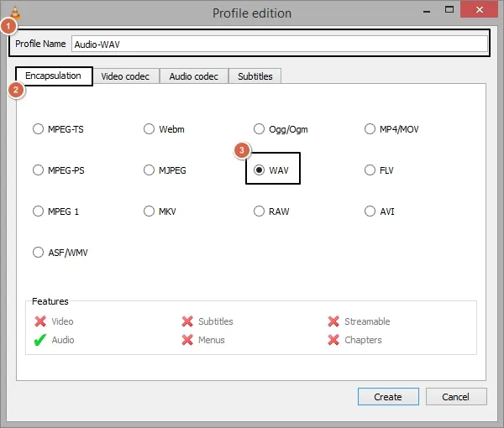Click the Cancel button
The width and height of the screenshot is (504, 428).
456,397
